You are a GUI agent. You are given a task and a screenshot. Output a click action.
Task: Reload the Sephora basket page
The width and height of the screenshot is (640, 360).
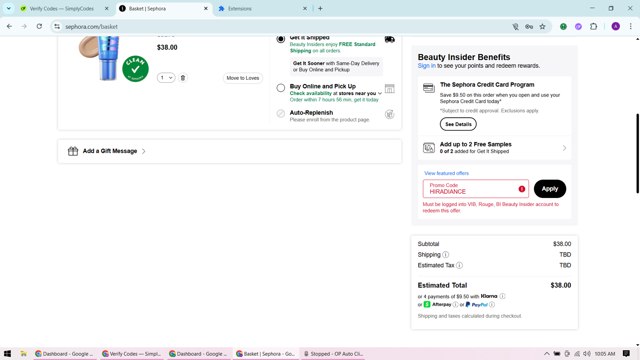[39, 27]
